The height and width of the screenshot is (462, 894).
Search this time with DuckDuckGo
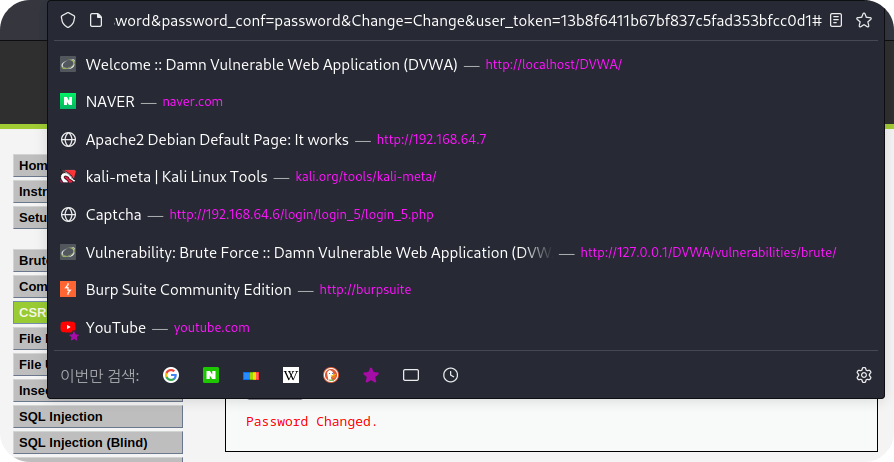331,375
